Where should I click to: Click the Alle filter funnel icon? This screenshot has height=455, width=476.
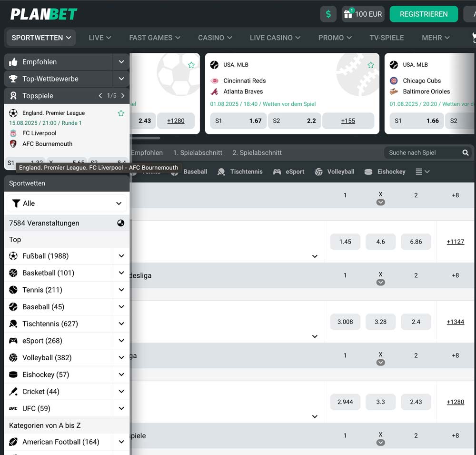[16, 203]
